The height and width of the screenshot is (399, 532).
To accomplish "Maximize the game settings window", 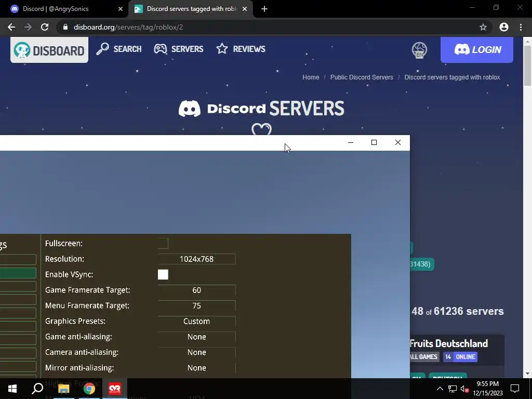I will 374,142.
